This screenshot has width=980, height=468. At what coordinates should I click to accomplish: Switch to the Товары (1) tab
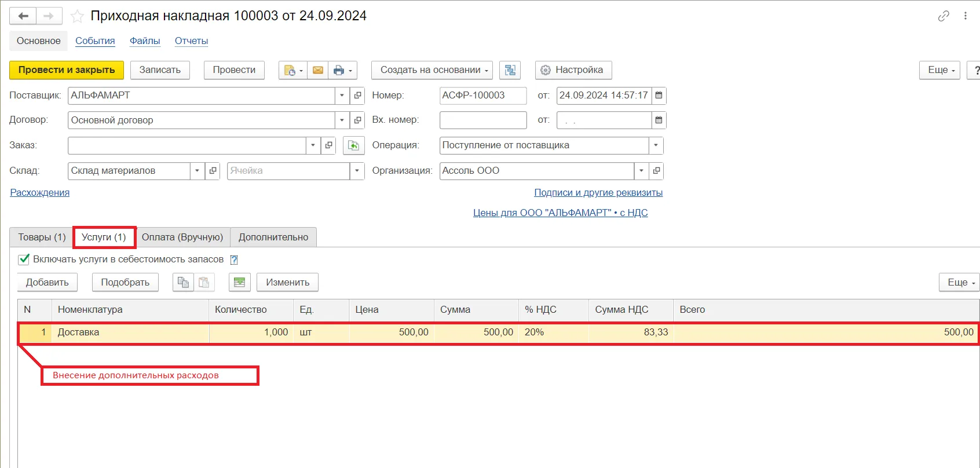point(42,237)
